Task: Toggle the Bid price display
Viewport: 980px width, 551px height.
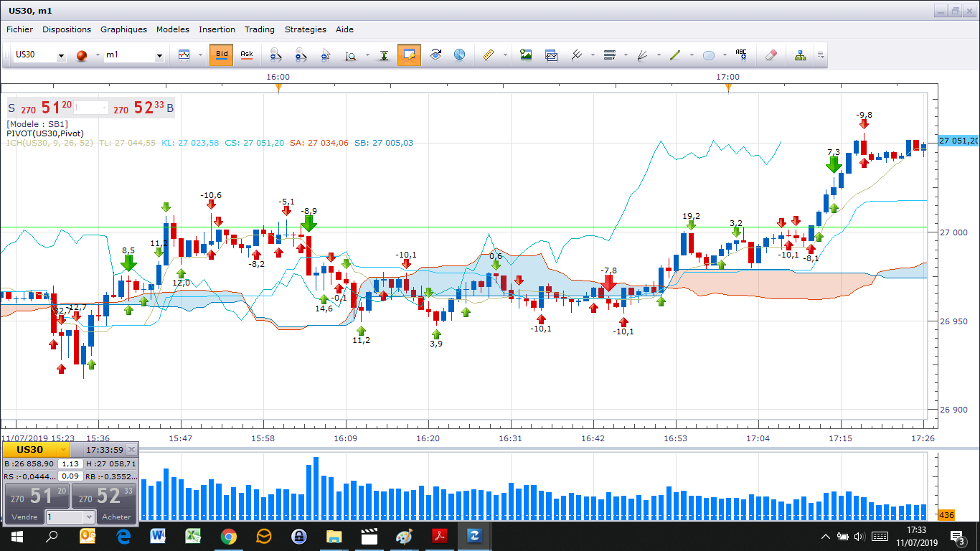Action: 222,55
